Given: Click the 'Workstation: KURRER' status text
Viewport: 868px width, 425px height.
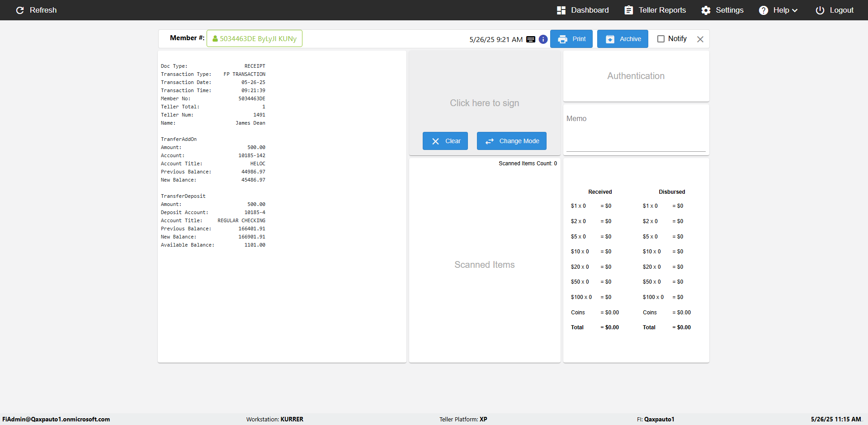Looking at the screenshot, I should [275, 419].
